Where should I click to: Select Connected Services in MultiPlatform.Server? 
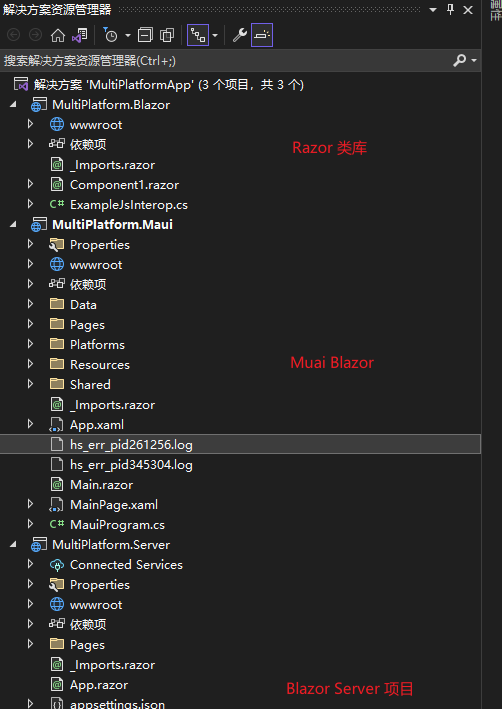point(126,565)
